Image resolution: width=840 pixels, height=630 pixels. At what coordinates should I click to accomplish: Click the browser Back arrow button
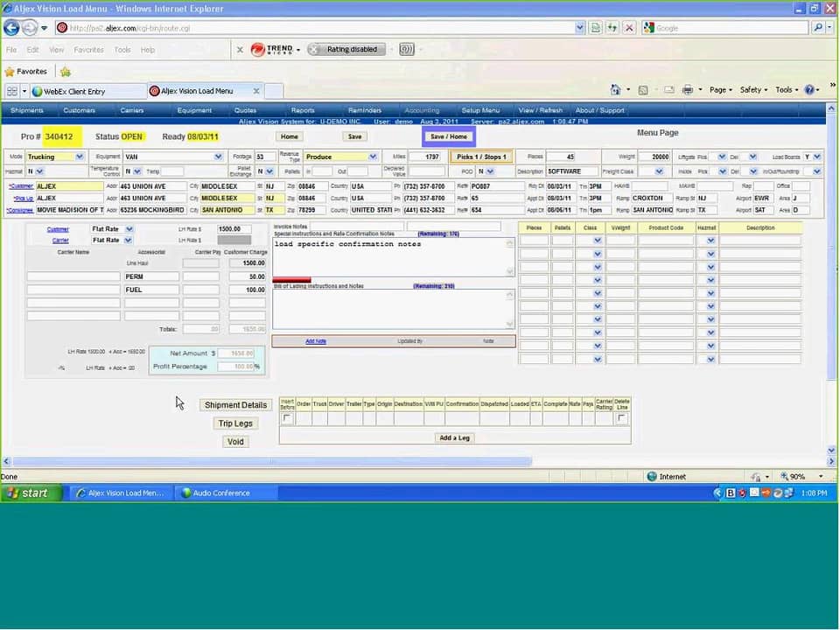click(11, 27)
